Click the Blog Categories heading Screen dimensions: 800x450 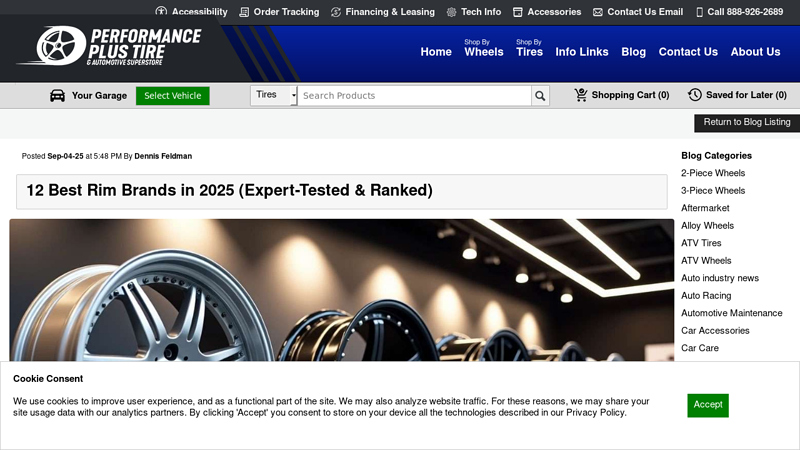716,156
